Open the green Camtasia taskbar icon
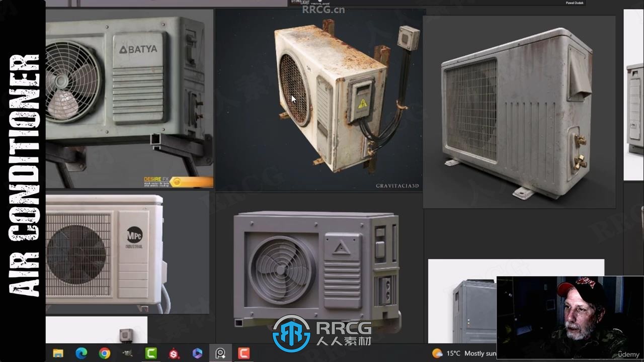The image size is (644, 362). [x=151, y=353]
